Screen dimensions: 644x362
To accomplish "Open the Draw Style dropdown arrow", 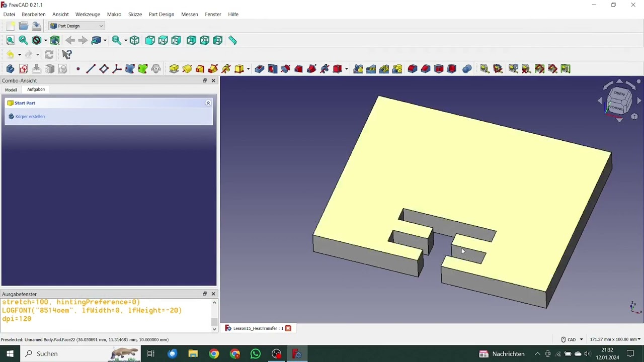I will click(x=45, y=40).
